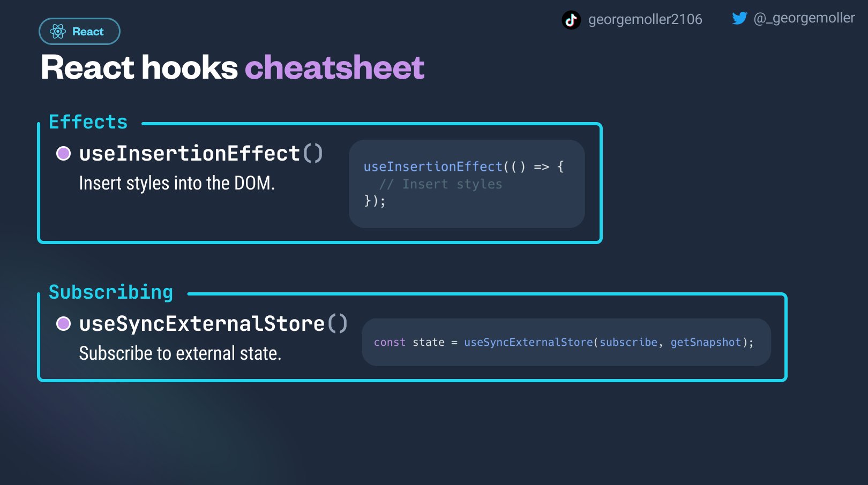Select the useSyncExternalStore() hook title

click(213, 324)
